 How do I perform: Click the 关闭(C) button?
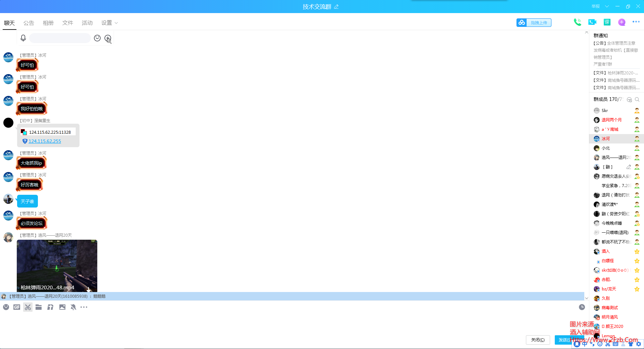click(538, 340)
